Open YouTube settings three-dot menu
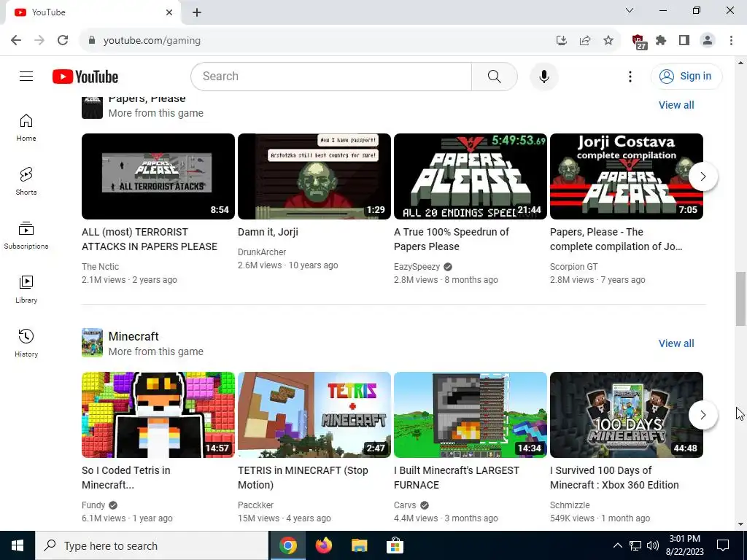Viewport: 747px width, 560px height. pos(630,76)
